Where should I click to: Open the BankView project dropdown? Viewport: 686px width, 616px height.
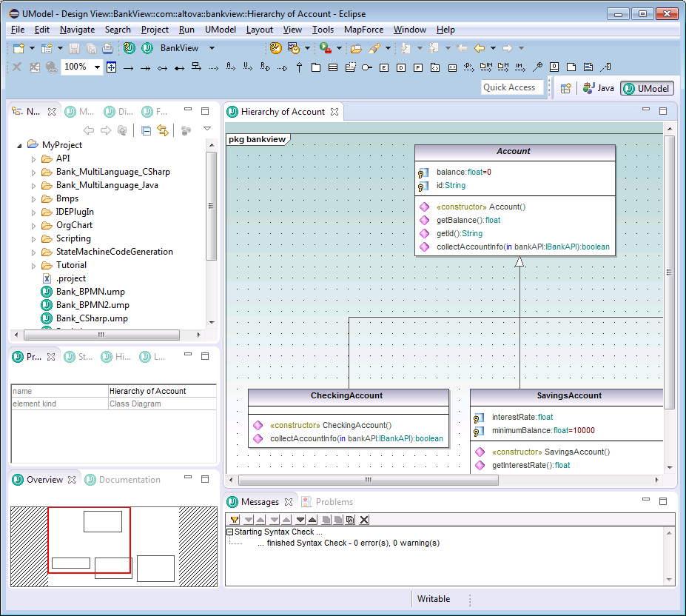coord(212,48)
